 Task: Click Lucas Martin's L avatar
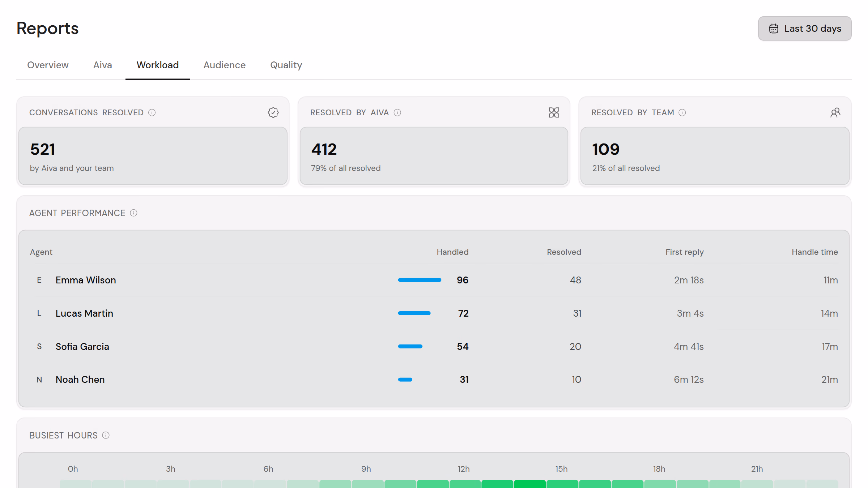click(39, 313)
